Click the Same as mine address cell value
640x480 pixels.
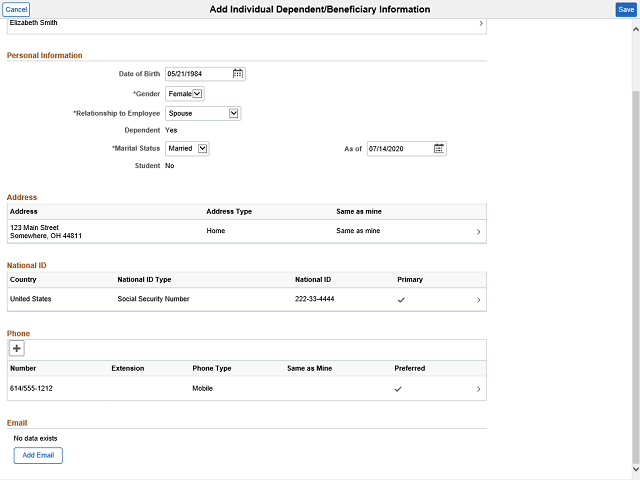coord(358,231)
